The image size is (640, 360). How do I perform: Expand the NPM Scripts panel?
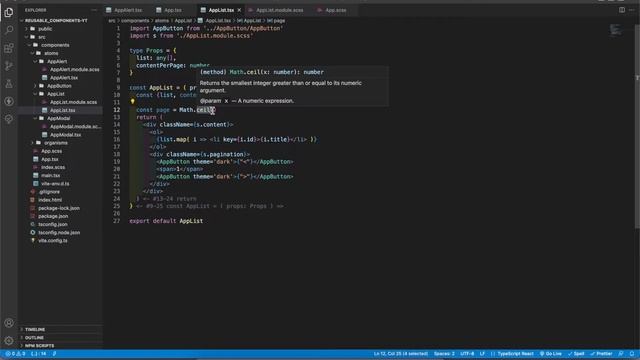point(39,346)
